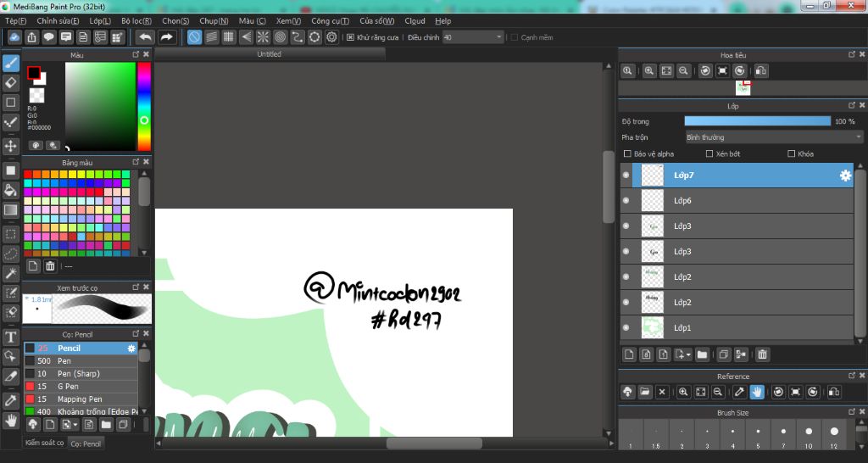This screenshot has height=463, width=868.
Task: Select the Move tool
Action: pos(10,146)
